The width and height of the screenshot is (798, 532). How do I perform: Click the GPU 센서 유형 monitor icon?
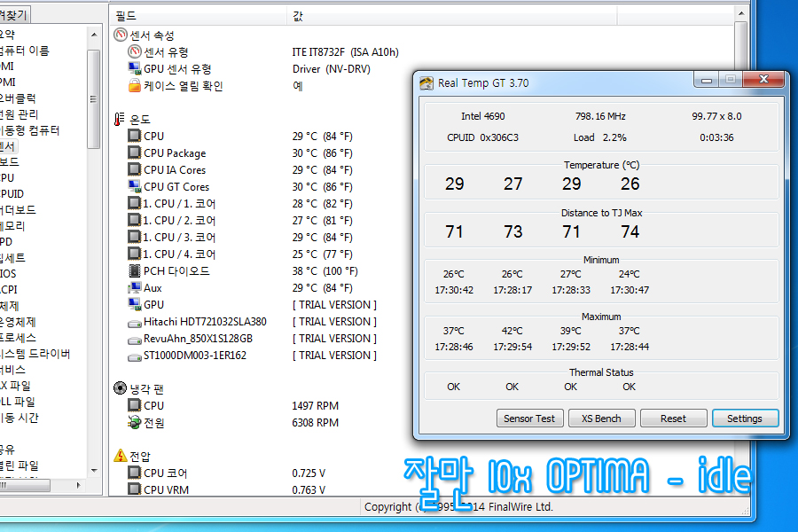tap(135, 68)
